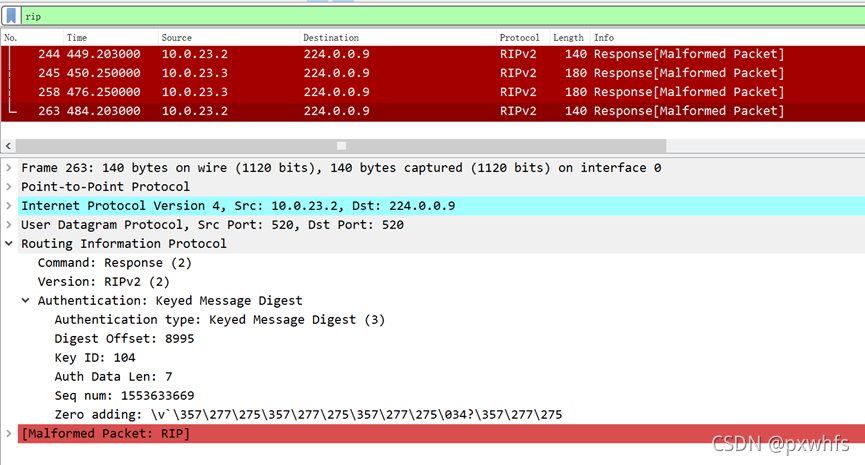Select the Seq num: 1553633669 field
Screen dimensions: 865x465
tap(124, 395)
